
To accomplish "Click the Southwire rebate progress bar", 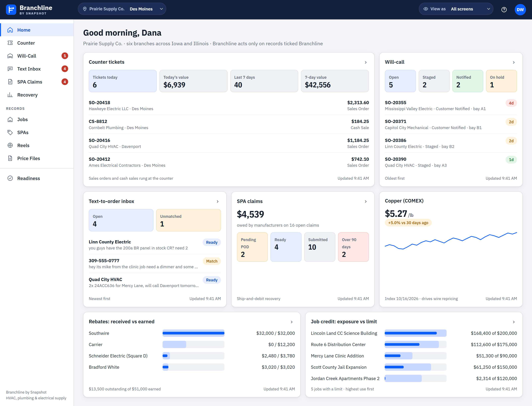I will (x=194, y=333).
